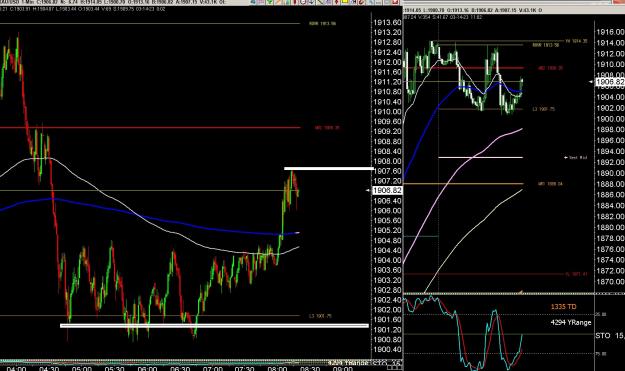
Task: Click the 1914.00 label on right chart axis
Action: pyautogui.click(x=610, y=43)
